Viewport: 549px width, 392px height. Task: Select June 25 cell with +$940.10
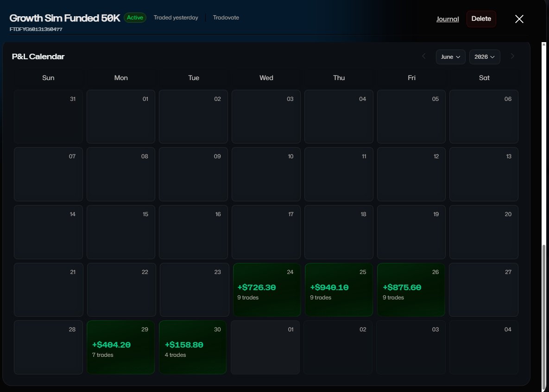click(x=339, y=290)
